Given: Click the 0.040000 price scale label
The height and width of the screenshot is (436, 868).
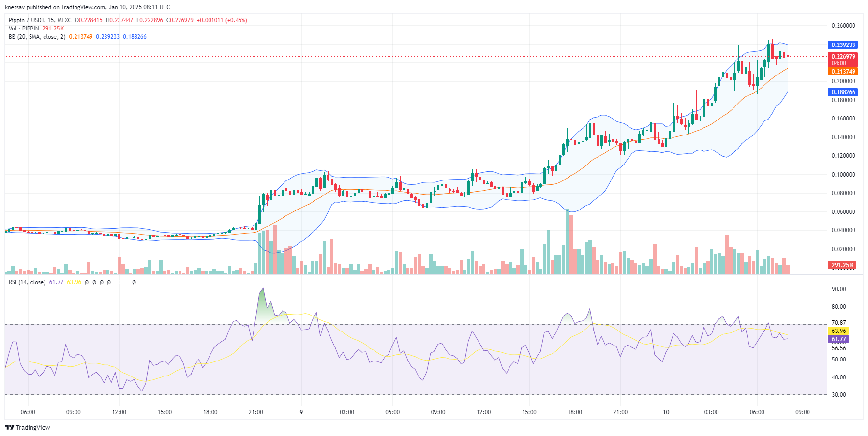Looking at the screenshot, I should pyautogui.click(x=843, y=230).
